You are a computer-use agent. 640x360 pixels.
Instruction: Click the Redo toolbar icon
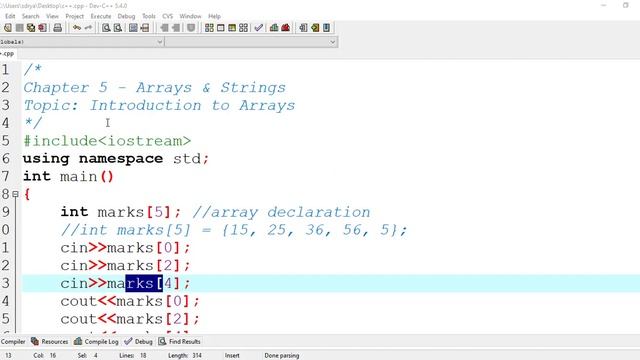pos(88,28)
